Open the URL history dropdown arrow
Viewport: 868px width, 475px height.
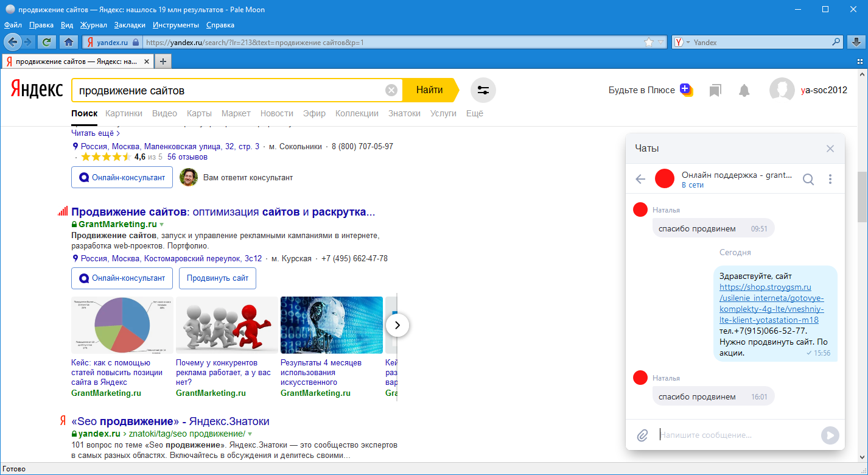click(x=662, y=43)
